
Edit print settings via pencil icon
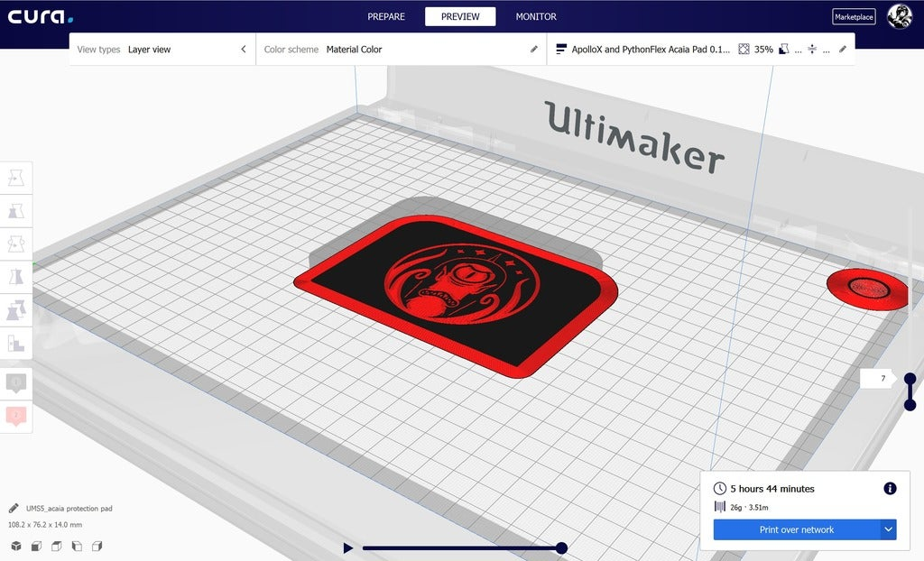pyautogui.click(x=843, y=50)
